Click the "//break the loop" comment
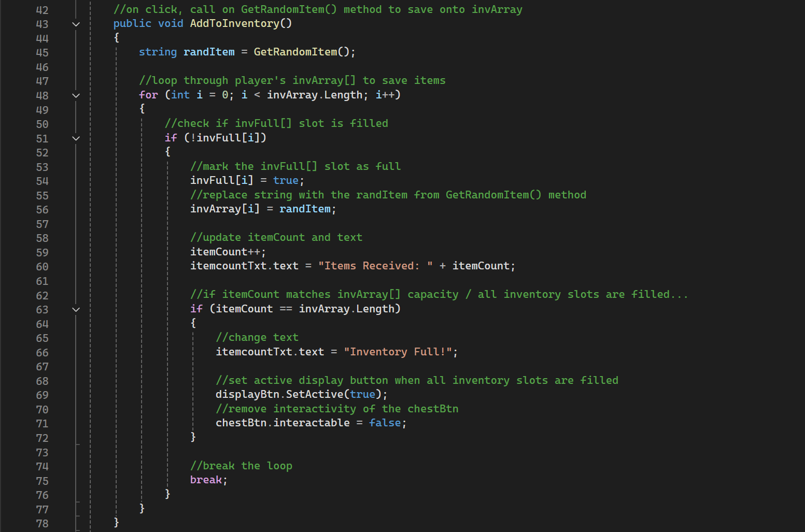 (x=241, y=466)
